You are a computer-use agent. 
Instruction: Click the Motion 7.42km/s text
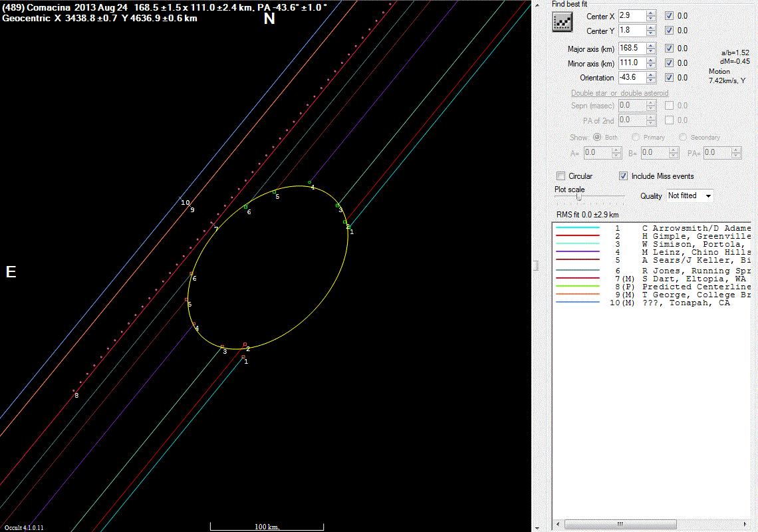[727, 76]
